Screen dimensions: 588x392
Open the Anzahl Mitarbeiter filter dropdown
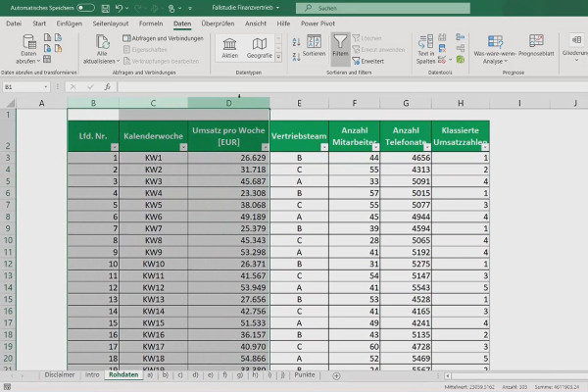375,147
